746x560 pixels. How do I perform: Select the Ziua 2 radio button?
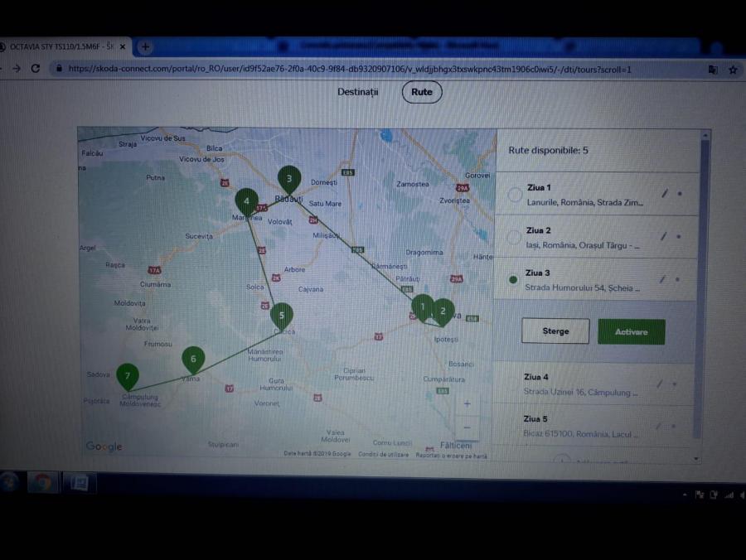click(x=514, y=237)
